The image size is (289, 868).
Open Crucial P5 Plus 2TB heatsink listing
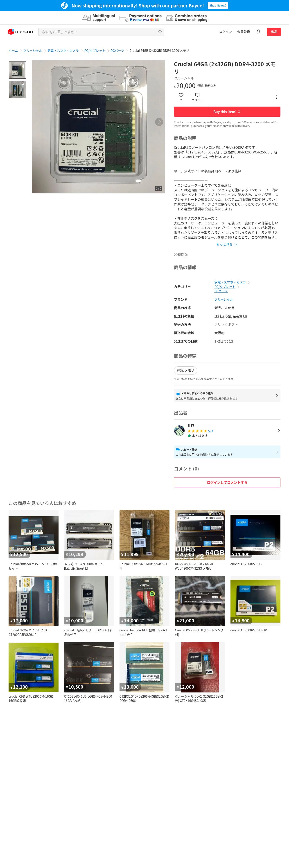point(200,606)
